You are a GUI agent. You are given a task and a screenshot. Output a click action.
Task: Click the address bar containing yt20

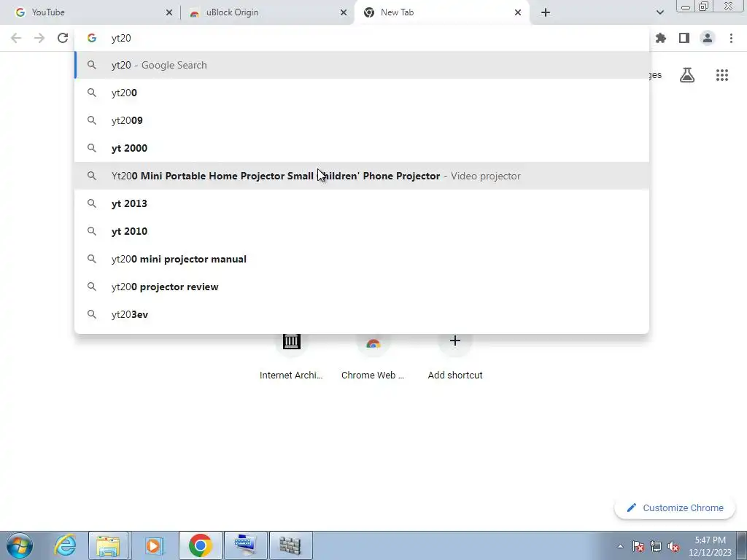click(362, 38)
